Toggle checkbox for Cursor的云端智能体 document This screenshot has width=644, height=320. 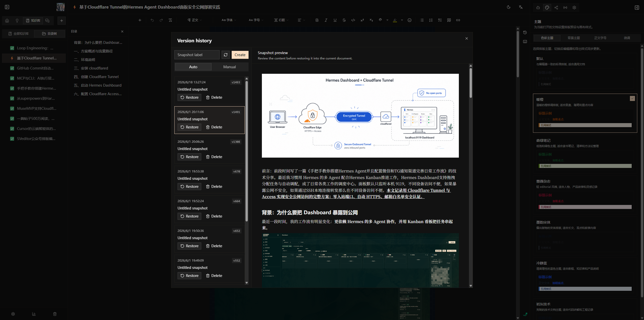click(x=12, y=129)
